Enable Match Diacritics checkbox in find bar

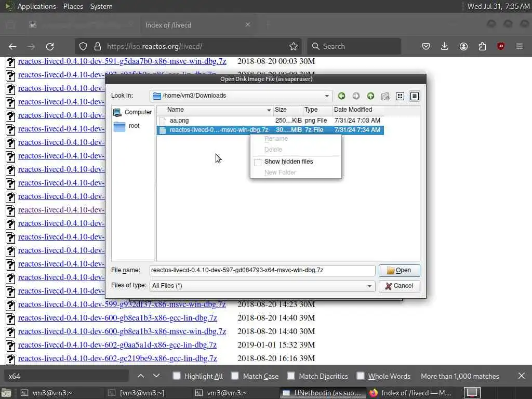point(291,376)
